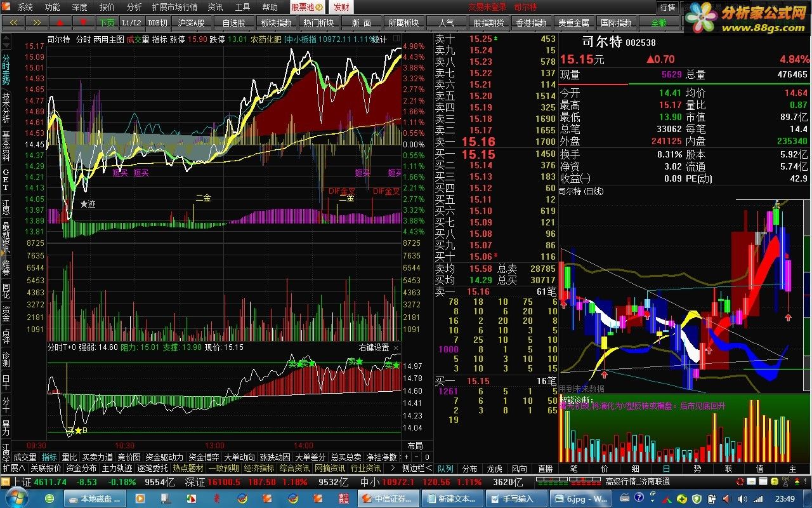Open the 热点题材 info link
Viewport: 812px width, 508px height.
[188, 469]
